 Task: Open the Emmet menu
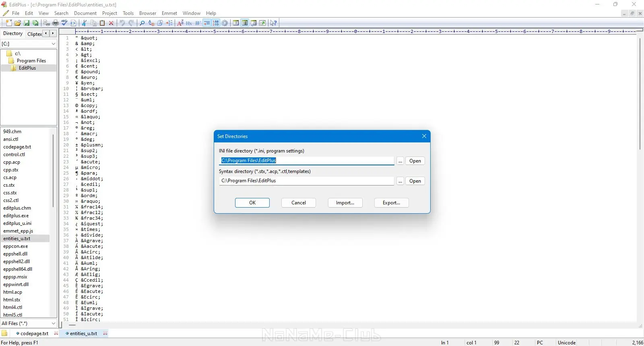(169, 13)
